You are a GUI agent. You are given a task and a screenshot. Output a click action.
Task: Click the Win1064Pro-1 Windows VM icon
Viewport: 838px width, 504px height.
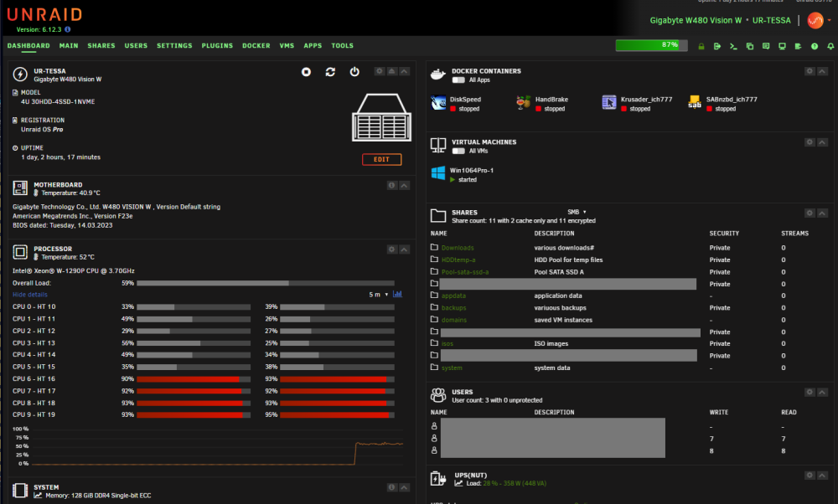(x=438, y=173)
